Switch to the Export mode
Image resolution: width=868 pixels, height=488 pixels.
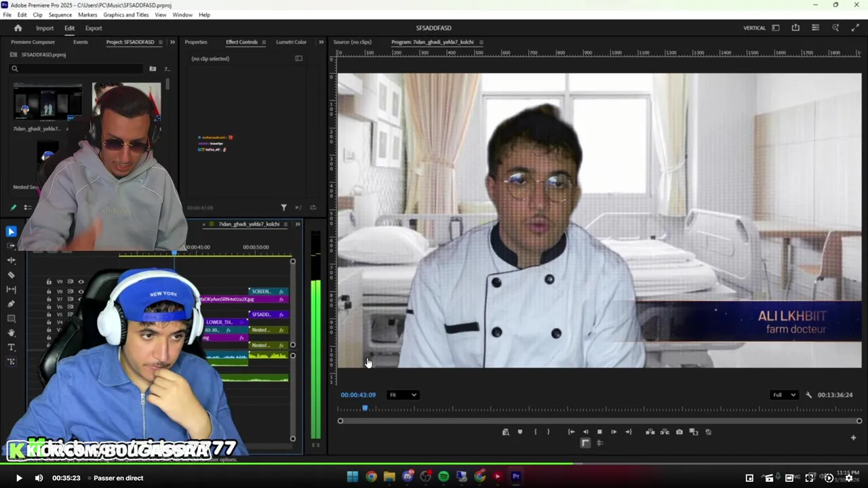tap(94, 28)
